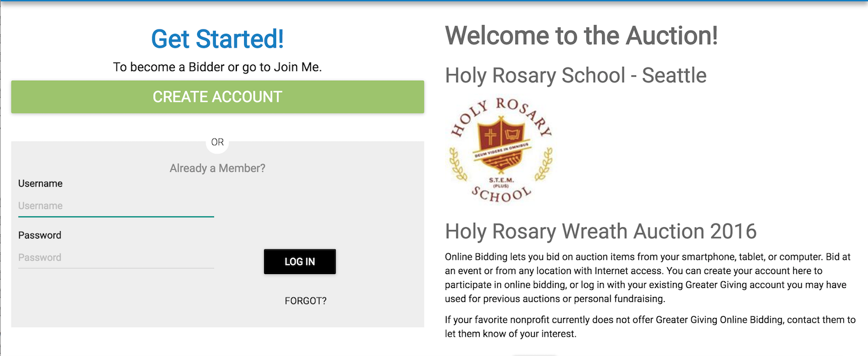Open the FORGOT? password link

306,301
